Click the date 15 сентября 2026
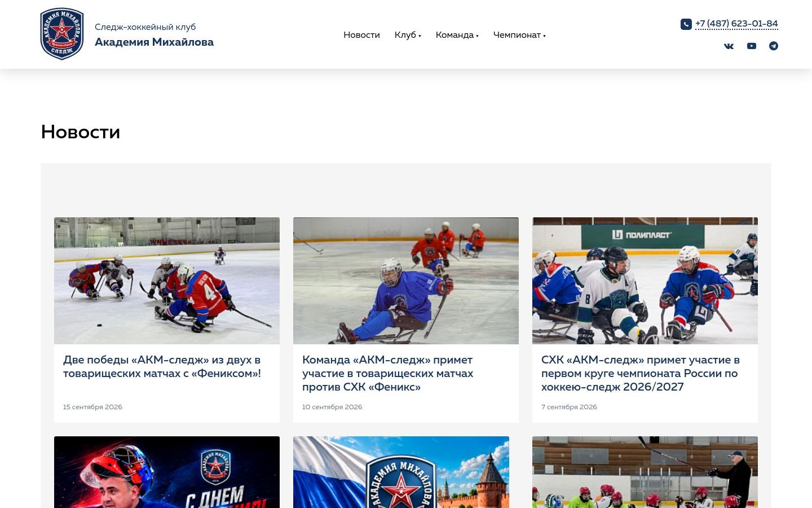The image size is (812, 508). coord(92,407)
